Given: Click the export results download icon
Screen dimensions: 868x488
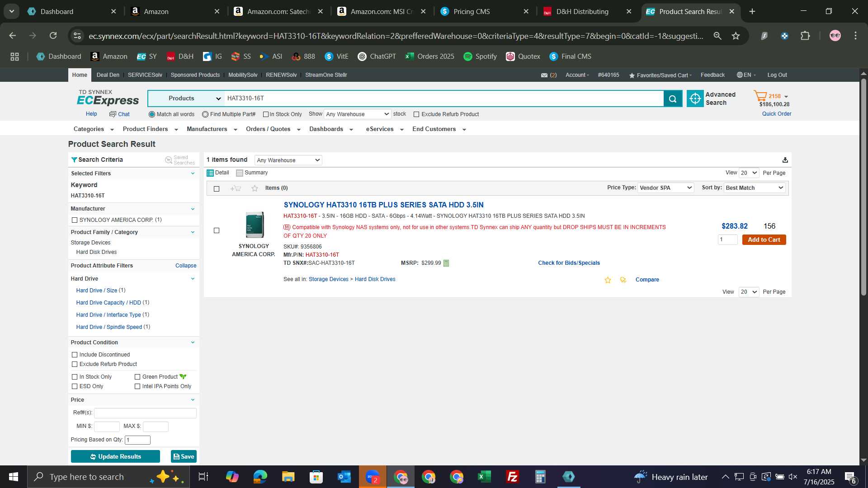Looking at the screenshot, I should point(785,160).
